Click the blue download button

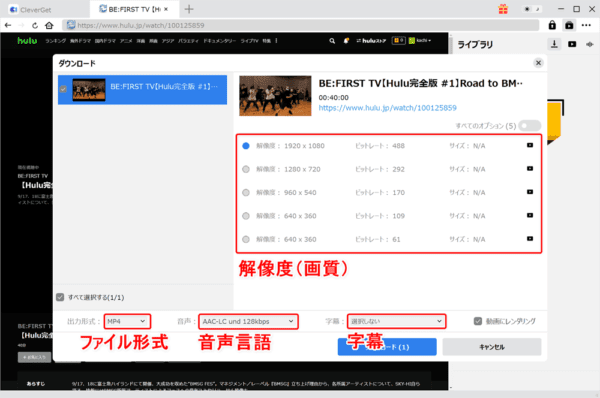387,347
